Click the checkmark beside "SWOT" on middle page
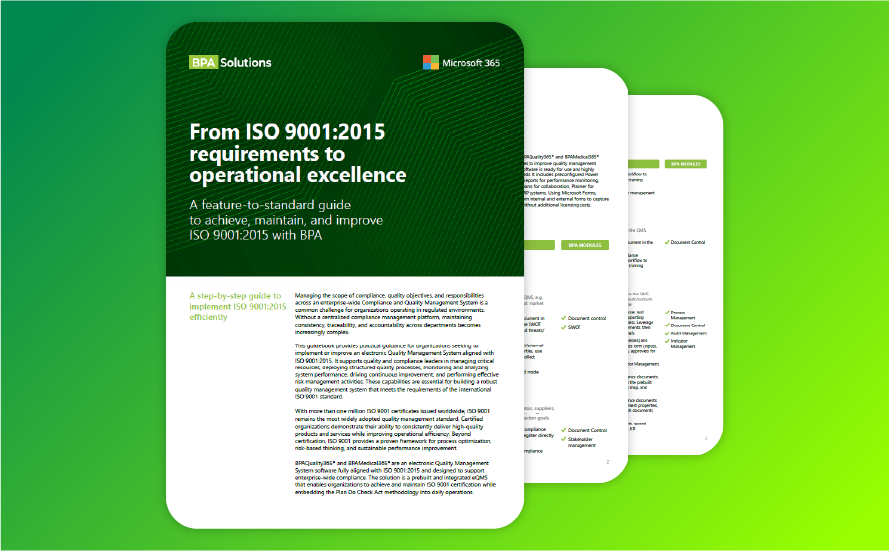The height and width of the screenshot is (551, 889). click(x=564, y=327)
